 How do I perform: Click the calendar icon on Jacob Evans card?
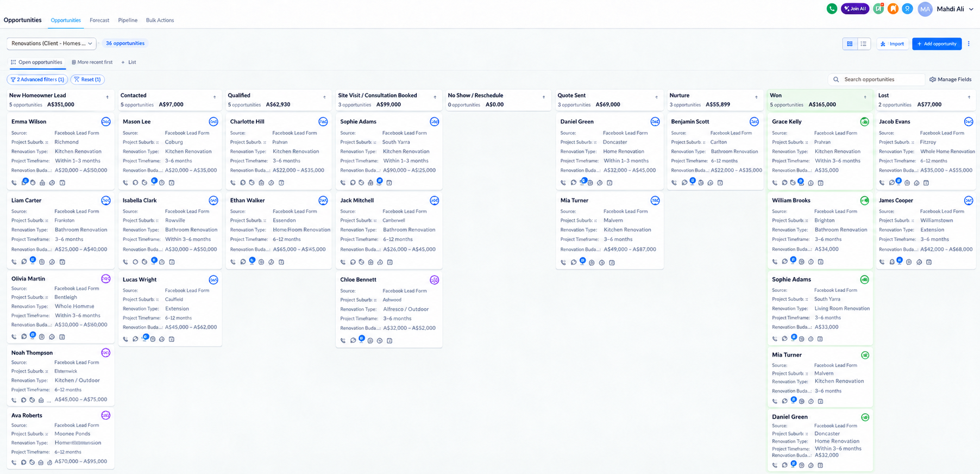(926, 183)
